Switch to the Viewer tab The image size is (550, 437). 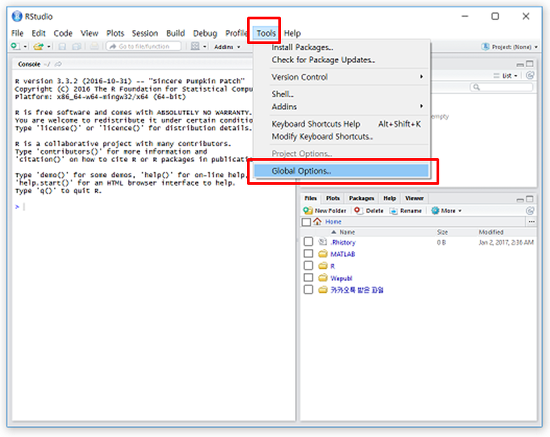(x=414, y=198)
